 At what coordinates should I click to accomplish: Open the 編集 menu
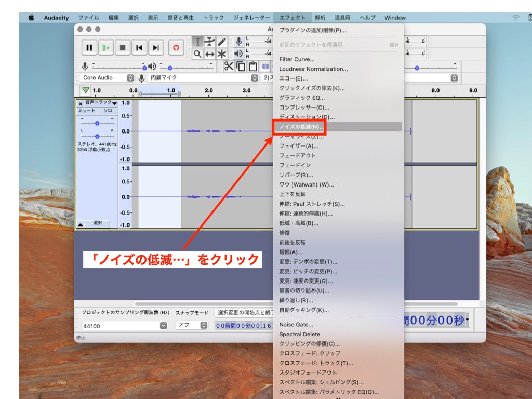click(114, 18)
